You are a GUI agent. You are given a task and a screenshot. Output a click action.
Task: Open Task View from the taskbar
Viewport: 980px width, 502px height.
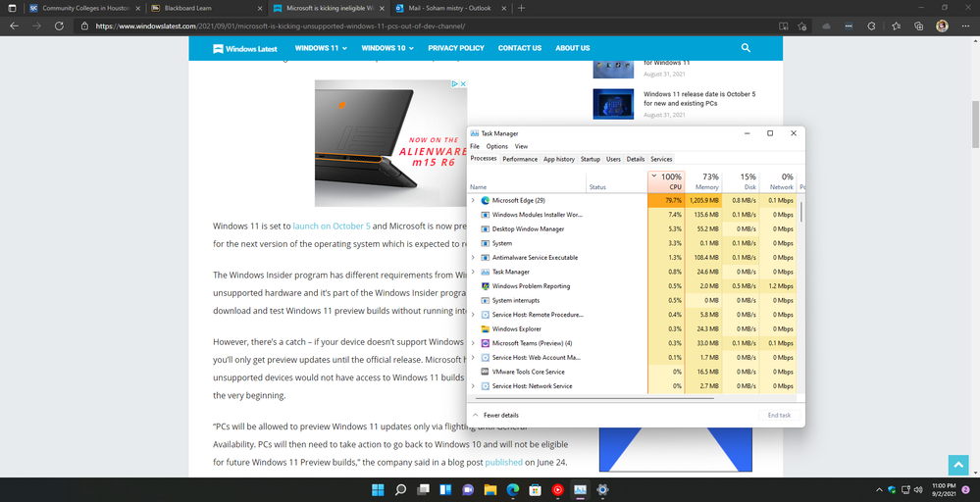423,490
